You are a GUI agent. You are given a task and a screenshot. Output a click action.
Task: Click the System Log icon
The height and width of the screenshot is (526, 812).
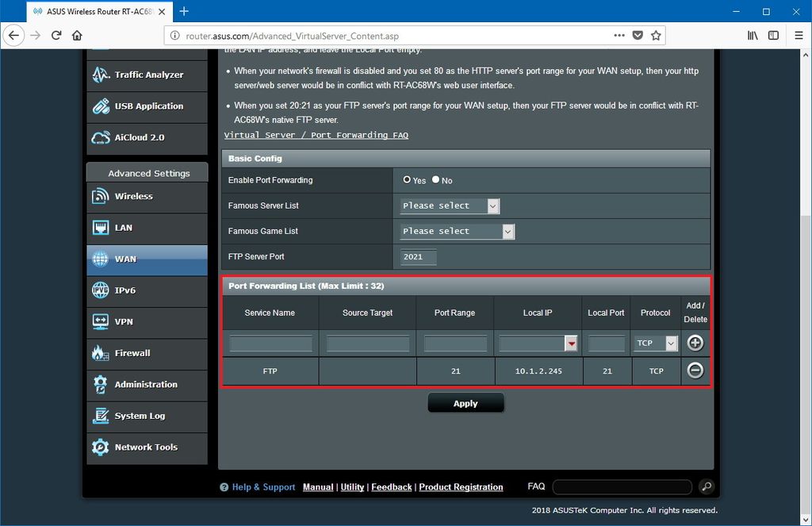[101, 416]
